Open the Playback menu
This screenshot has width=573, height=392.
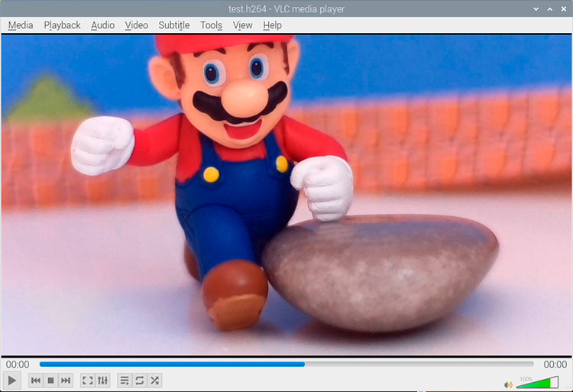point(62,25)
